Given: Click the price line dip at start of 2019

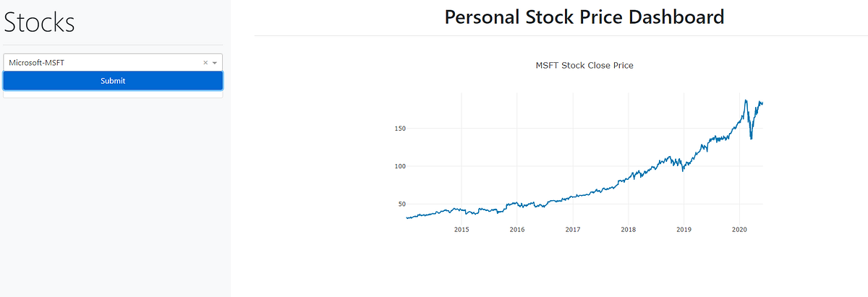Looking at the screenshot, I should (x=683, y=170).
